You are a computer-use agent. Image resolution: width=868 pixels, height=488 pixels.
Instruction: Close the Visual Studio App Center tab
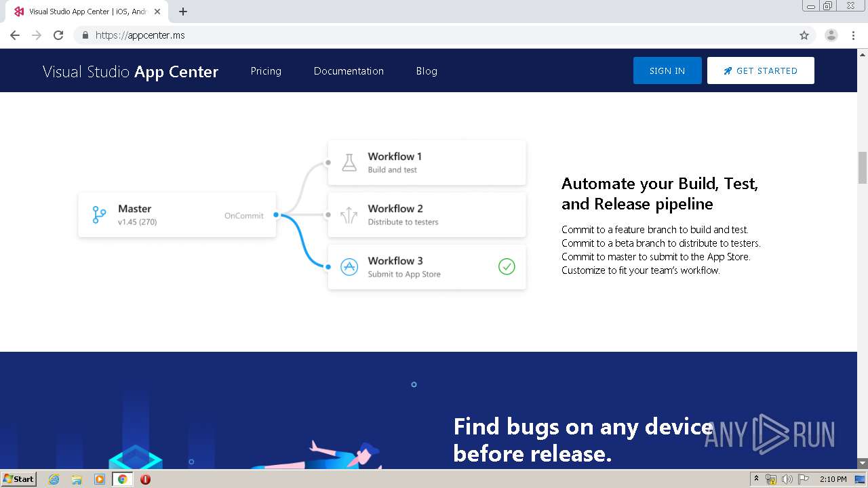pos(157,12)
